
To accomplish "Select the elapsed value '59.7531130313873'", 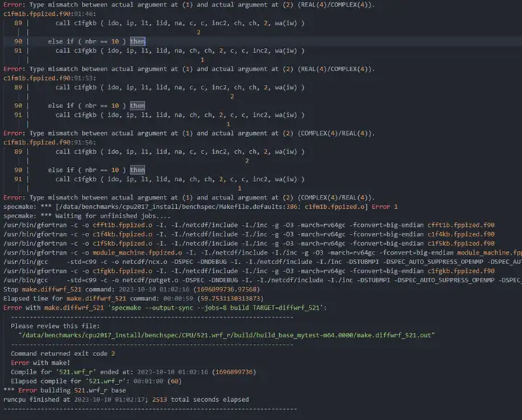I will (x=231, y=298).
